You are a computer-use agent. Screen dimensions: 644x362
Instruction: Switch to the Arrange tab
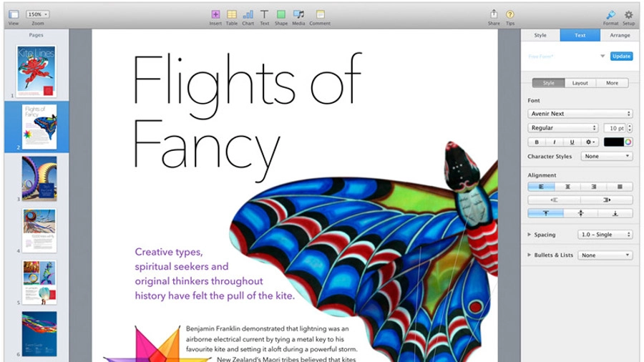pos(620,35)
